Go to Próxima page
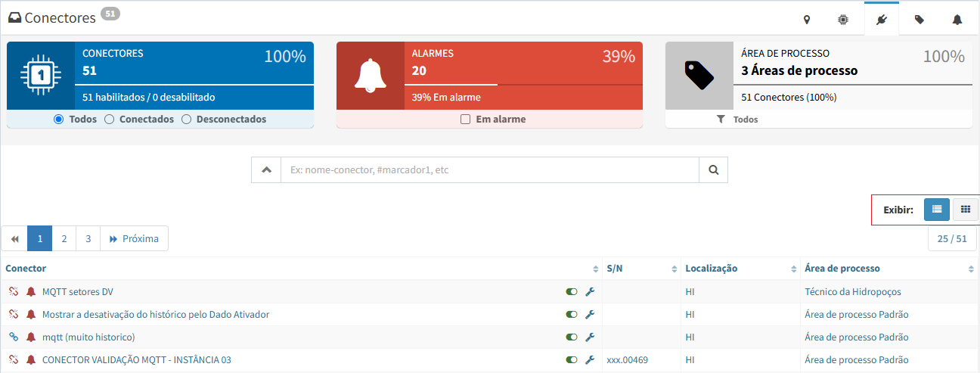This screenshot has width=980, height=373. 134,238
